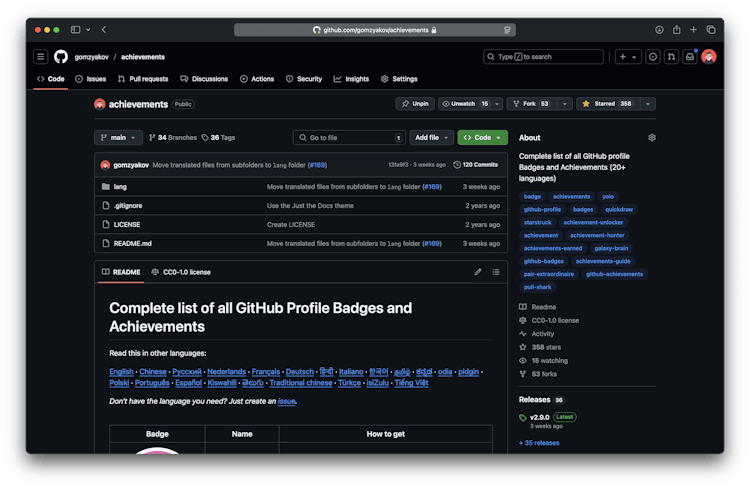View 36 Tags link
The image size is (750, 488).
click(x=218, y=138)
